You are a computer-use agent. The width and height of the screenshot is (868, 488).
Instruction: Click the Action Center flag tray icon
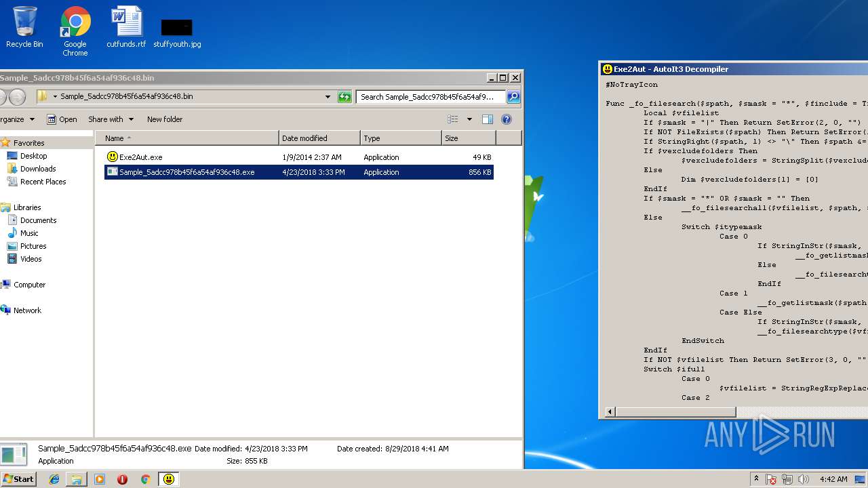pos(772,479)
